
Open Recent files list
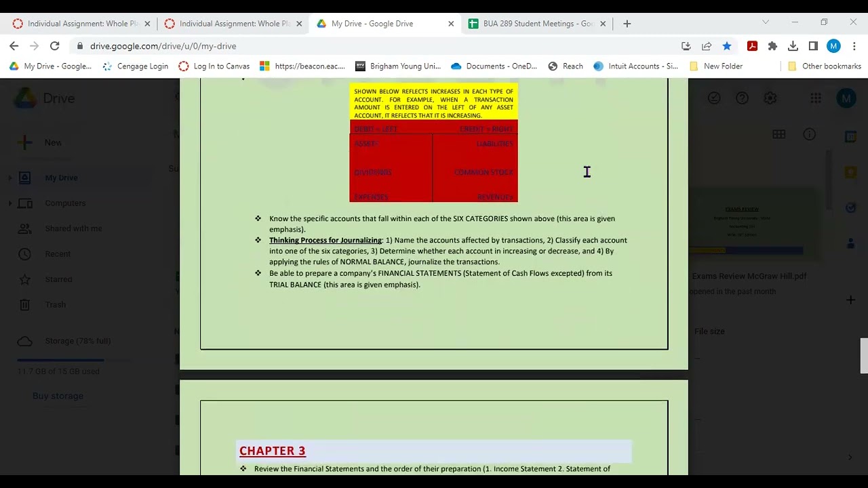[x=58, y=254]
